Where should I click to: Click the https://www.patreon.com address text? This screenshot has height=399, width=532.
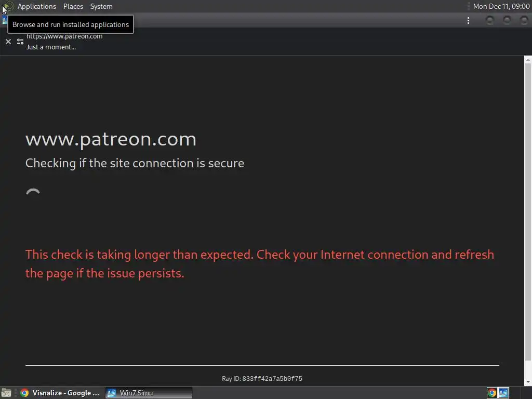point(64,36)
